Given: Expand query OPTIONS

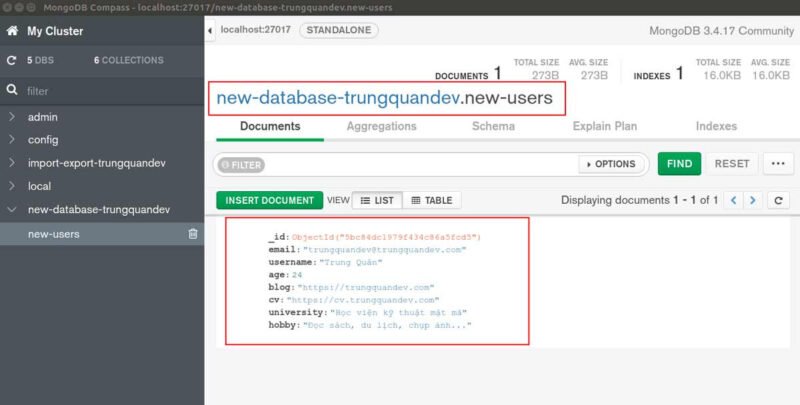Looking at the screenshot, I should tap(611, 164).
